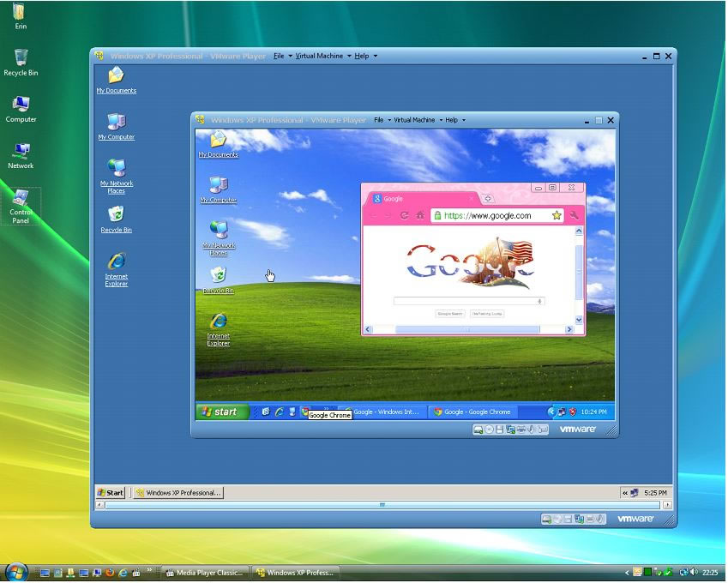Expand hidden tray icons in XP taskbar
The height and width of the screenshot is (583, 728).
click(551, 412)
